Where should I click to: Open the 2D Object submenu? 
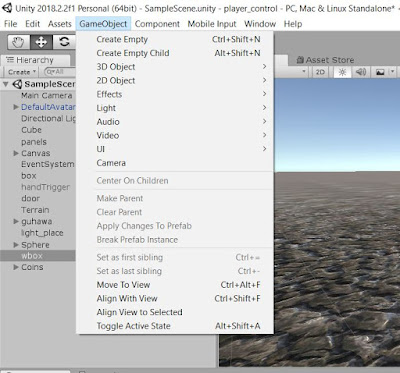coord(175,81)
